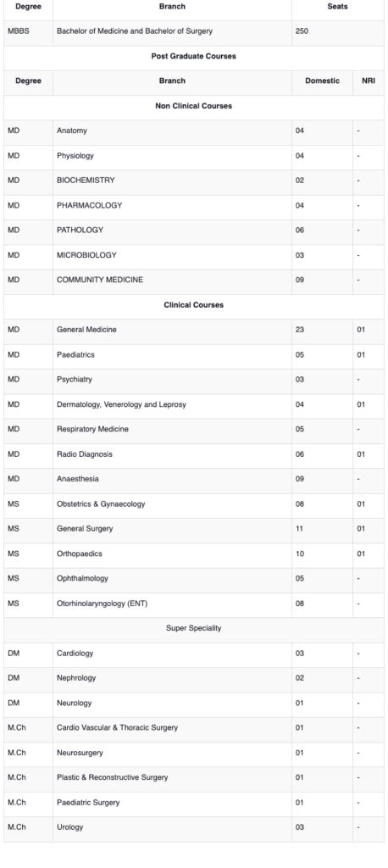388x868 pixels.
Task: Click the BIOCHEMISTRY branch cell
Action: tap(172, 181)
